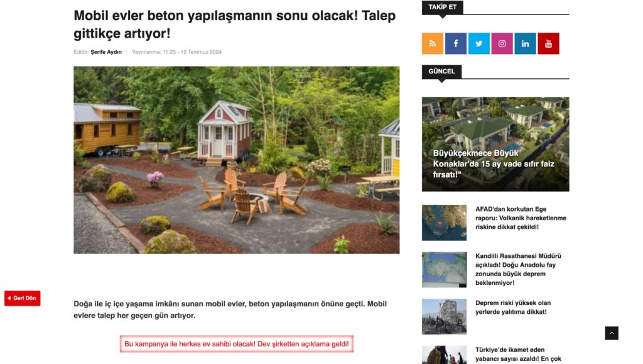Viewport: 643px width, 364px height.
Task: Open Kandilli Rasathanesi Müdürü headline
Action: point(518,269)
